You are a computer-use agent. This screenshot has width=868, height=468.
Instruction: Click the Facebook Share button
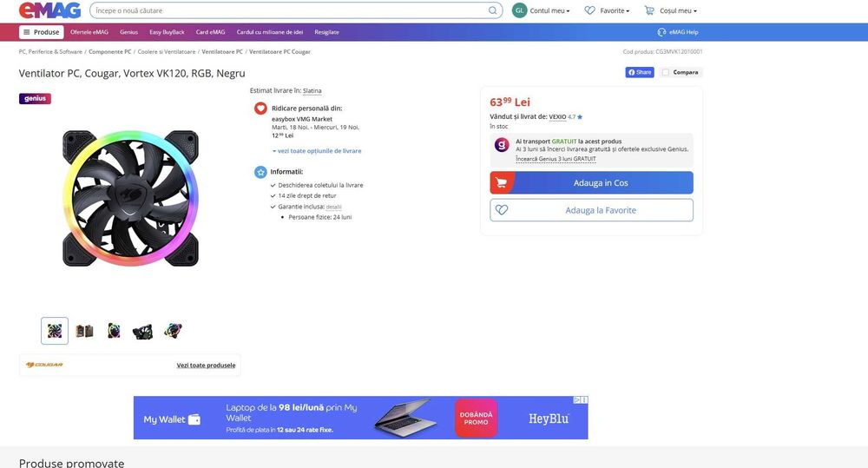[x=640, y=72]
